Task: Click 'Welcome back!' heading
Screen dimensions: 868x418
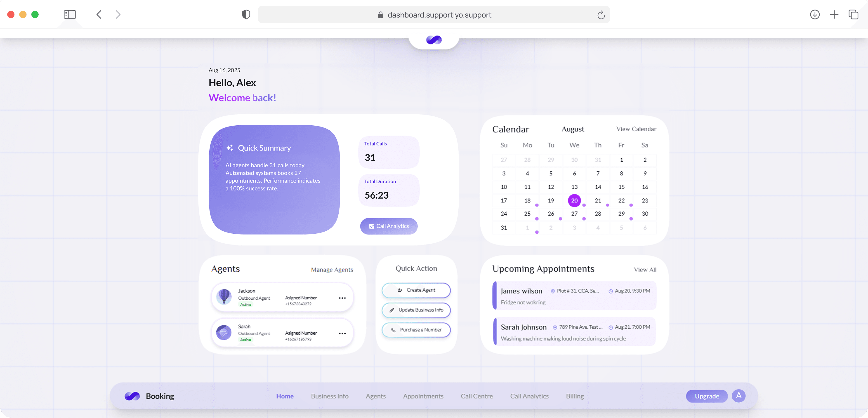Action: 242,98
